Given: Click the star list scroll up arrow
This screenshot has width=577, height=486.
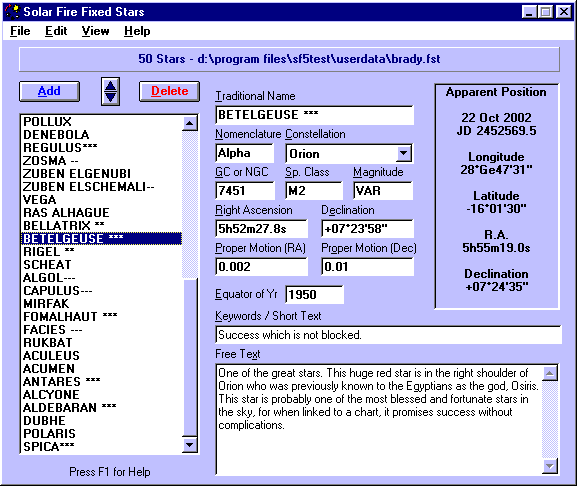Looking at the screenshot, I should pos(190,123).
